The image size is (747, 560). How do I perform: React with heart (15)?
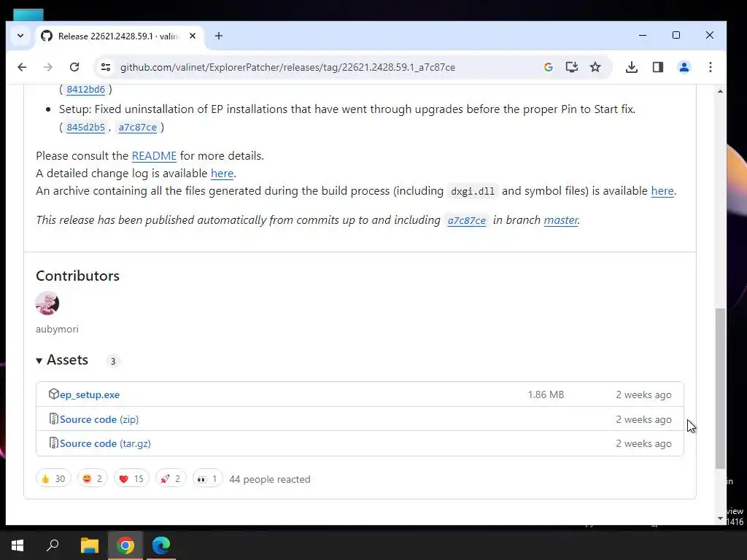click(x=131, y=478)
